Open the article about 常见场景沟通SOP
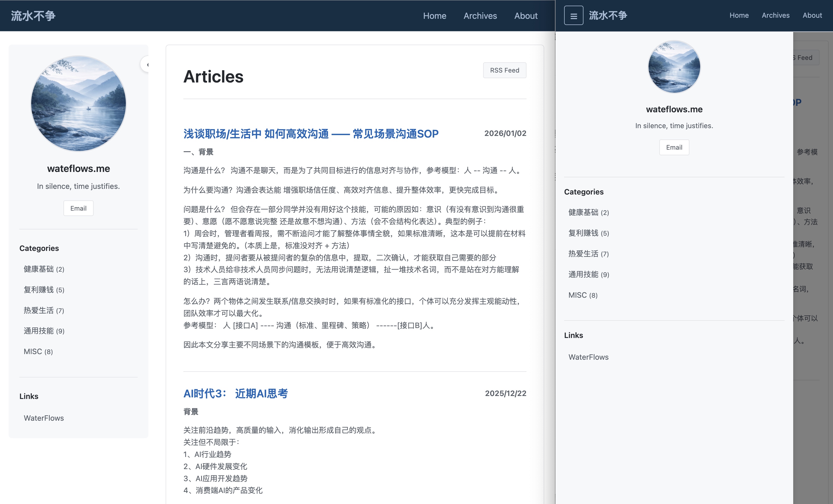 click(311, 134)
